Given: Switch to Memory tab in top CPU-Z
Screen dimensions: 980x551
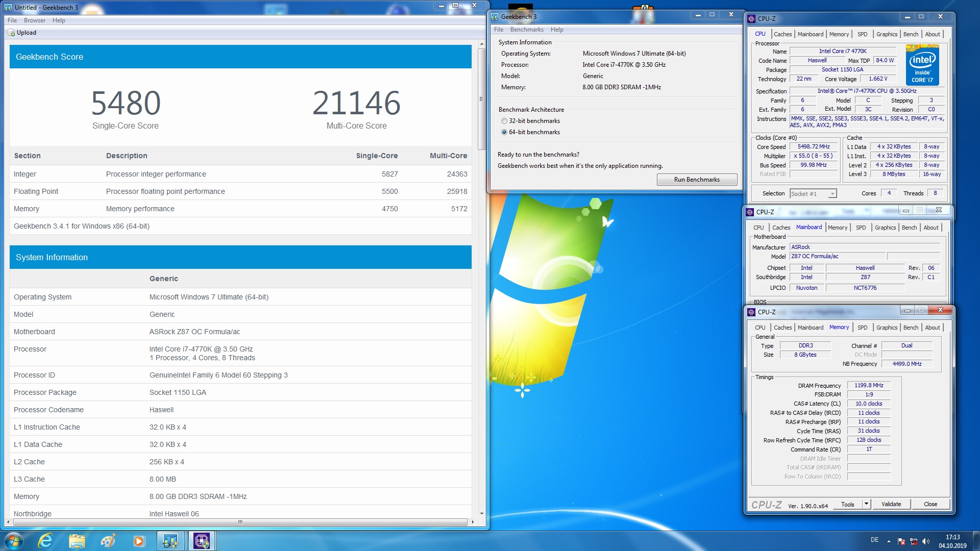Looking at the screenshot, I should point(839,34).
